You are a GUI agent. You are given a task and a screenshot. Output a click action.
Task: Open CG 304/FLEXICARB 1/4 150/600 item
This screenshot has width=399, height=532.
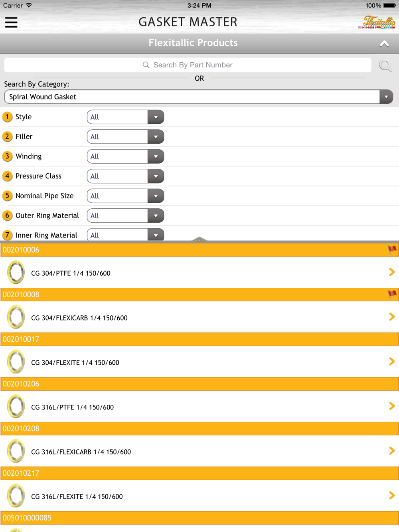[x=199, y=317]
